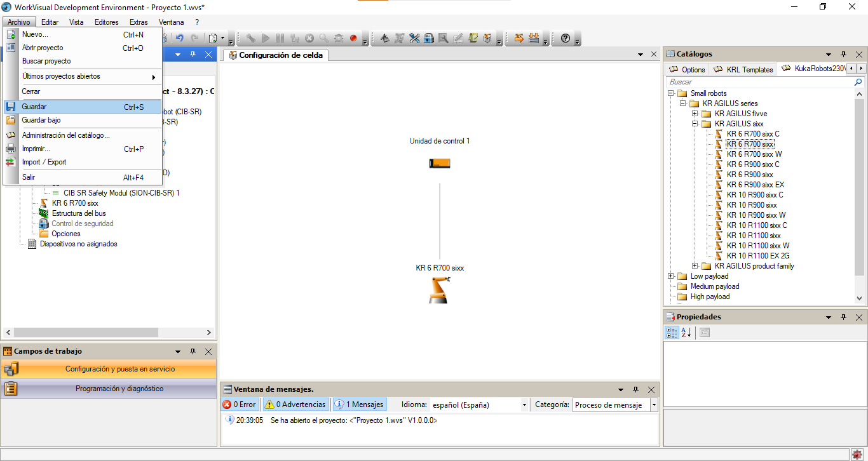
Task: Click the KR 6 R700 sixx robot icon in cell view
Action: click(x=439, y=290)
